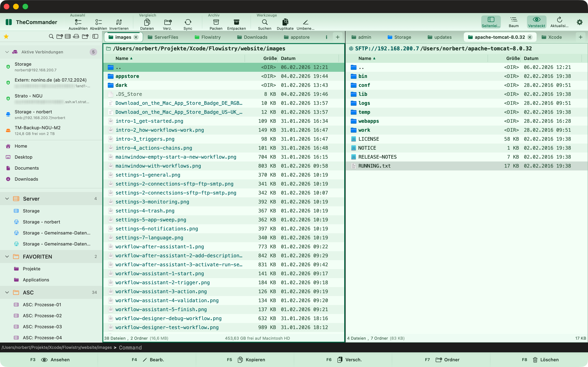Viewport: 588px width, 367px height.
Task: Toggle hidden files with Versteckt
Action: pyautogui.click(x=537, y=22)
